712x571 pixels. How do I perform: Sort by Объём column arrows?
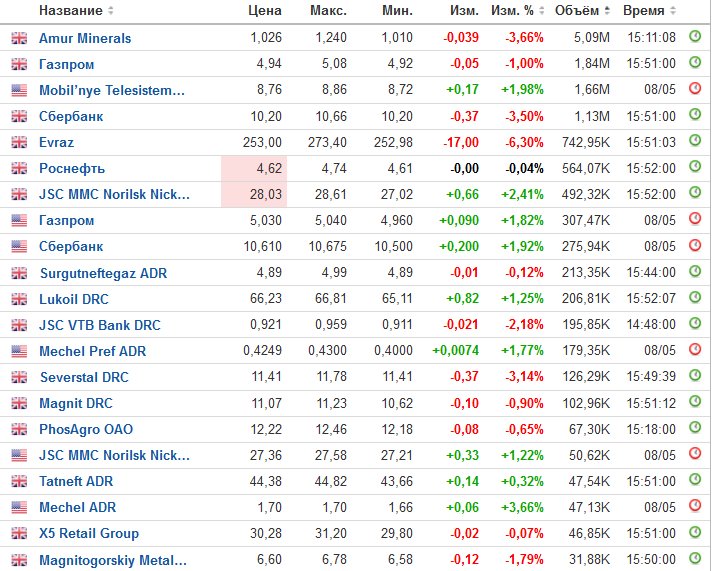click(x=607, y=10)
